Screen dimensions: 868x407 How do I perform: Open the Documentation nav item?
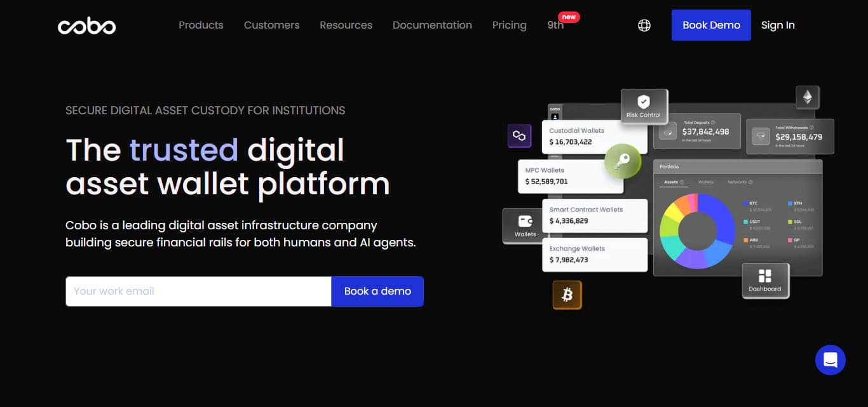(x=432, y=25)
